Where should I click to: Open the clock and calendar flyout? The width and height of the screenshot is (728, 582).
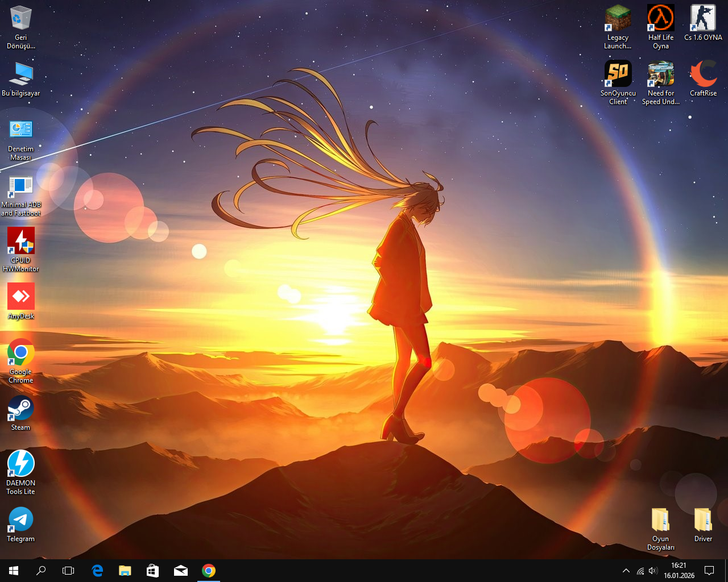click(679, 571)
